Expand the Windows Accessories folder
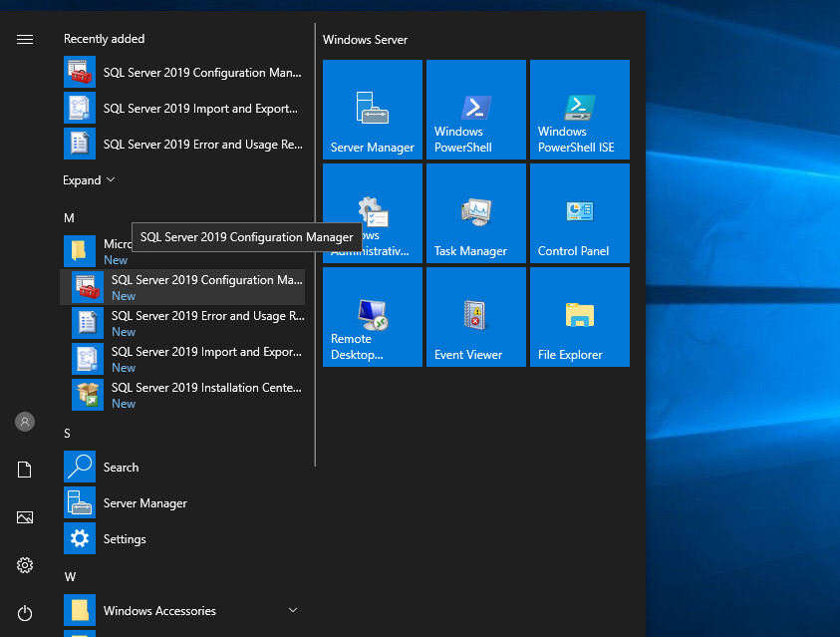This screenshot has width=840, height=637. tap(183, 611)
